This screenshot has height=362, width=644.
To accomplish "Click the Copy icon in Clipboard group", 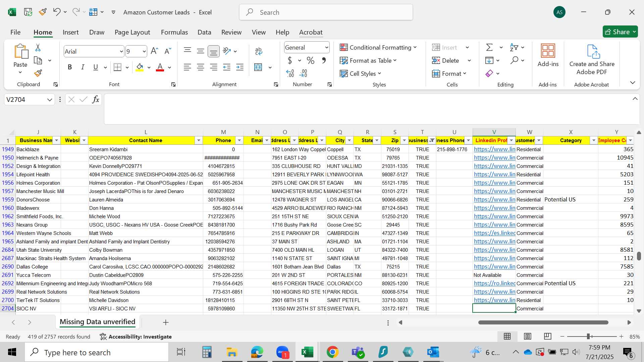I will 38,61.
